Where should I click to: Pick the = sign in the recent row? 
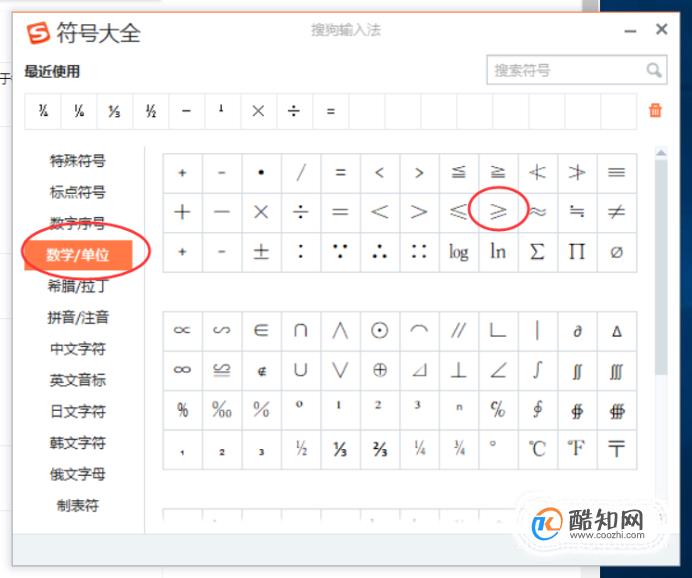coord(331,111)
